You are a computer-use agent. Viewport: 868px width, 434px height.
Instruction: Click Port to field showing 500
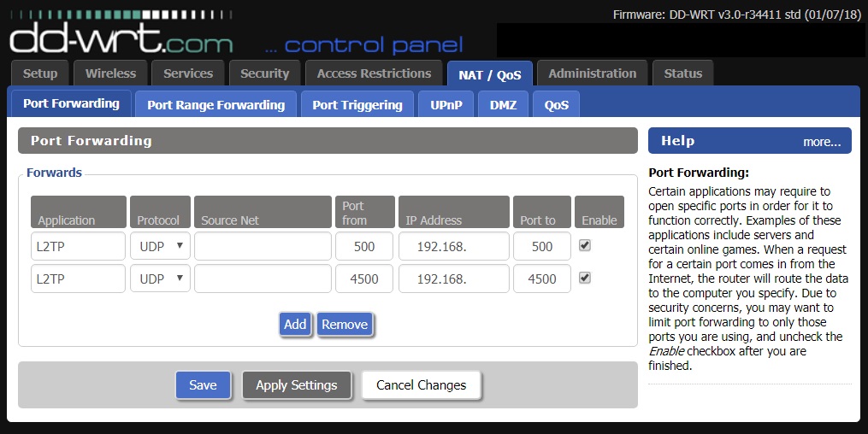pos(542,246)
